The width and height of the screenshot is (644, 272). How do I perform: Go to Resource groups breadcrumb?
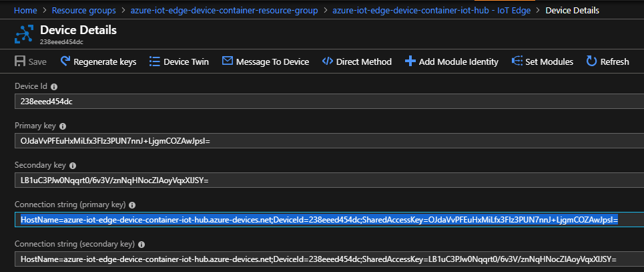click(x=84, y=10)
